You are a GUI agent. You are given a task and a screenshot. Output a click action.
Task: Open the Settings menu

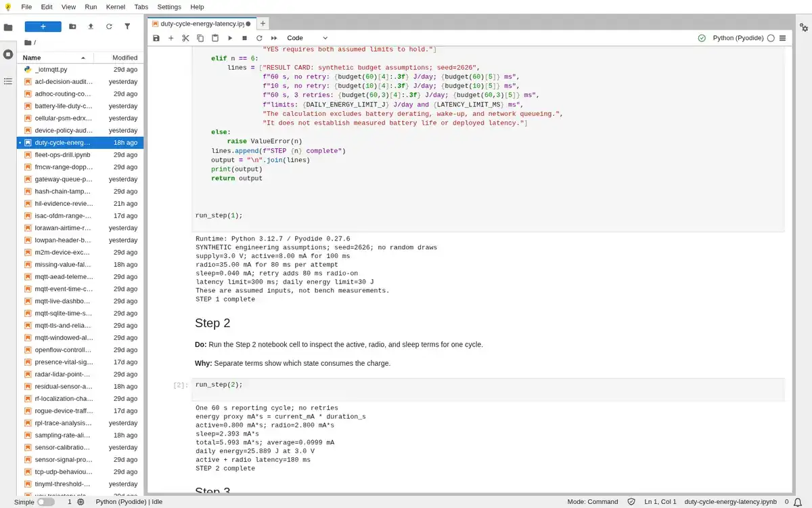pyautogui.click(x=169, y=7)
